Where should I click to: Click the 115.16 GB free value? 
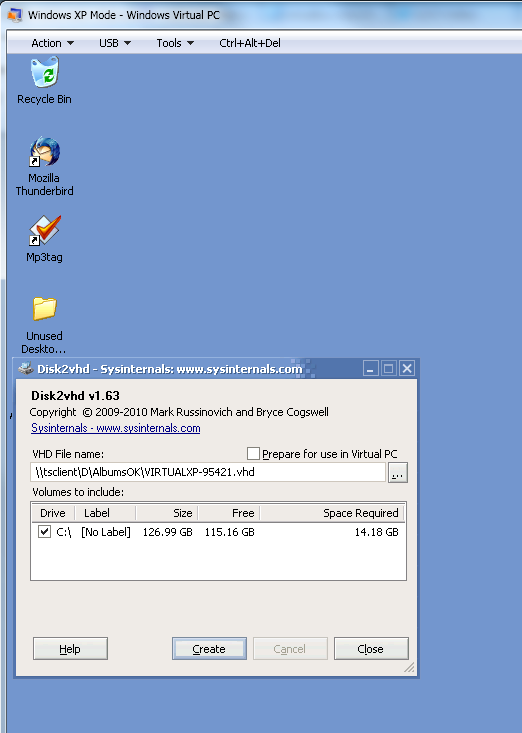pos(229,532)
